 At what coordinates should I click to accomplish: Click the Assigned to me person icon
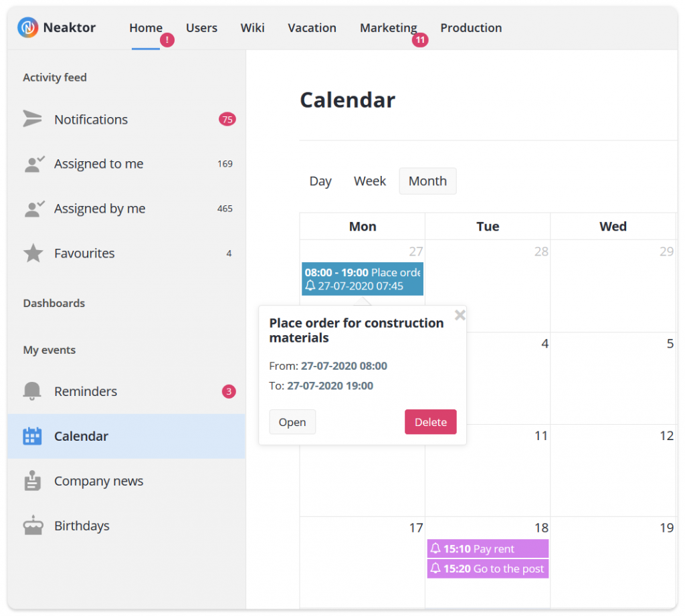tap(34, 164)
